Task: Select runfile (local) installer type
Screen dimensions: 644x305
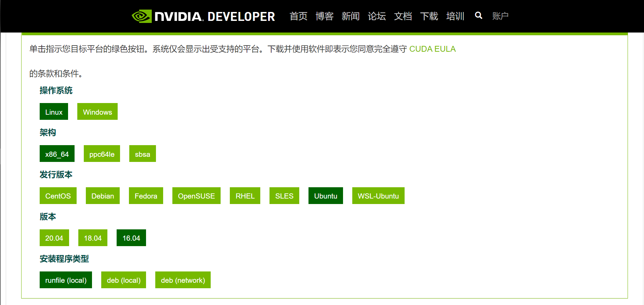Action: pos(66,280)
